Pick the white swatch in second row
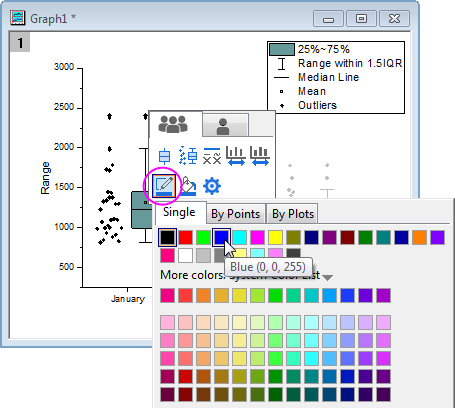This screenshot has width=455, height=408. [x=185, y=255]
